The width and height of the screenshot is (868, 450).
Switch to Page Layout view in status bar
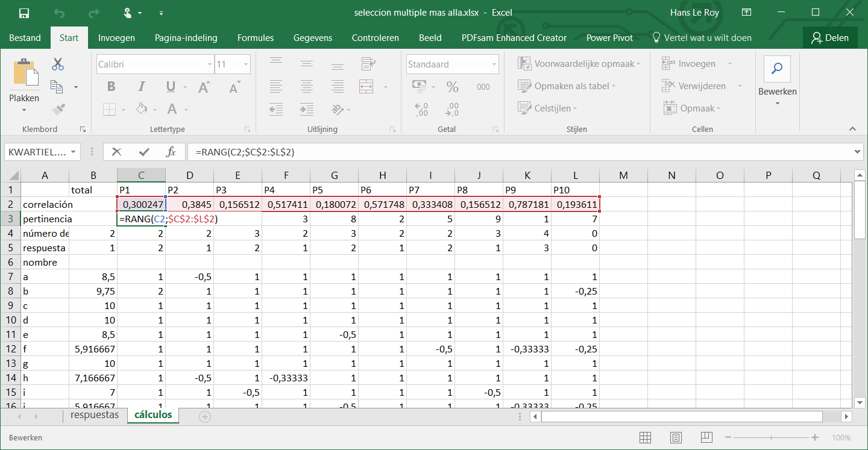click(x=676, y=437)
